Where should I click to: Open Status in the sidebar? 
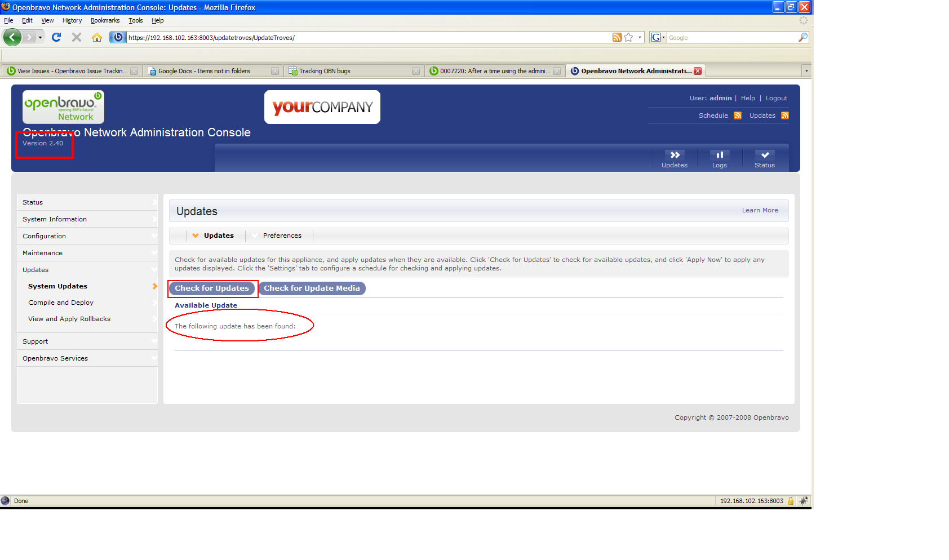[87, 202]
